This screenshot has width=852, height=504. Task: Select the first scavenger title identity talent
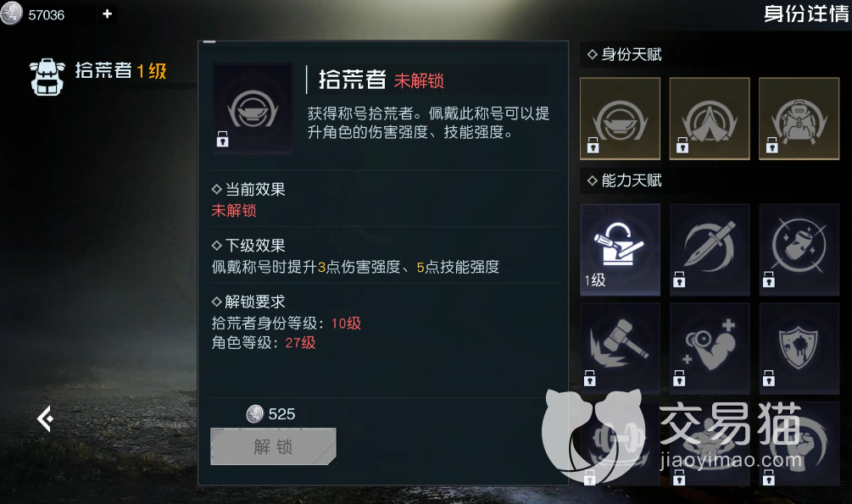point(620,119)
